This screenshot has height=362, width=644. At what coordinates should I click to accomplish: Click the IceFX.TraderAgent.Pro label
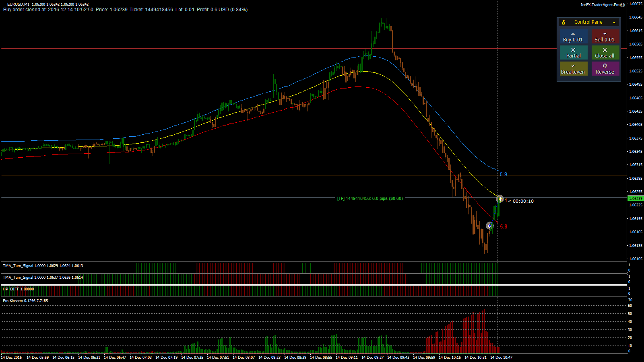(x=600, y=5)
